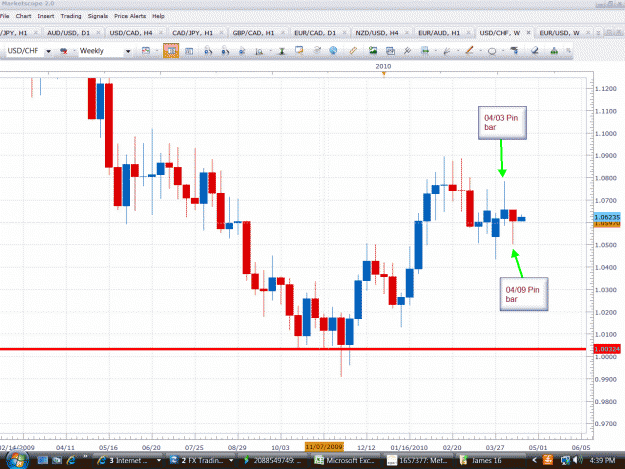The width and height of the screenshot is (625, 469).
Task: Switch to the AUD/USD, D1 tab
Action: 69,33
